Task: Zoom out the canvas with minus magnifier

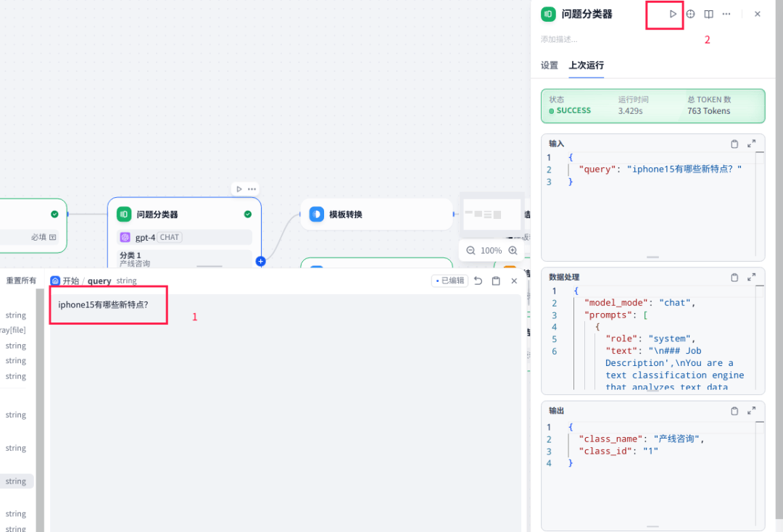Action: pos(471,250)
